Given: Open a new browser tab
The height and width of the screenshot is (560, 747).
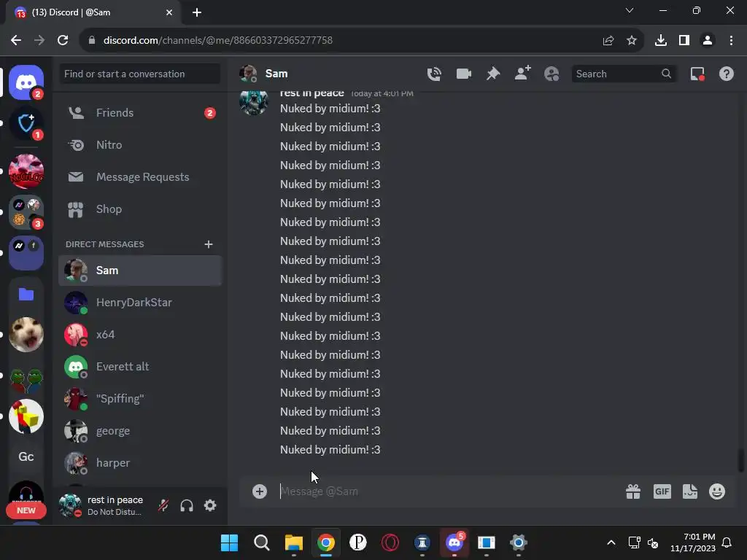Looking at the screenshot, I should (197, 12).
